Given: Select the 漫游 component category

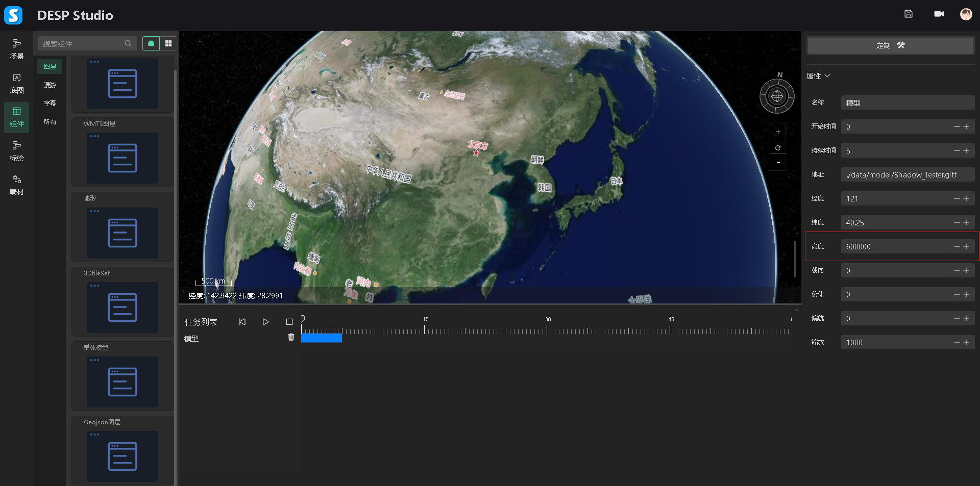Looking at the screenshot, I should coord(50,85).
